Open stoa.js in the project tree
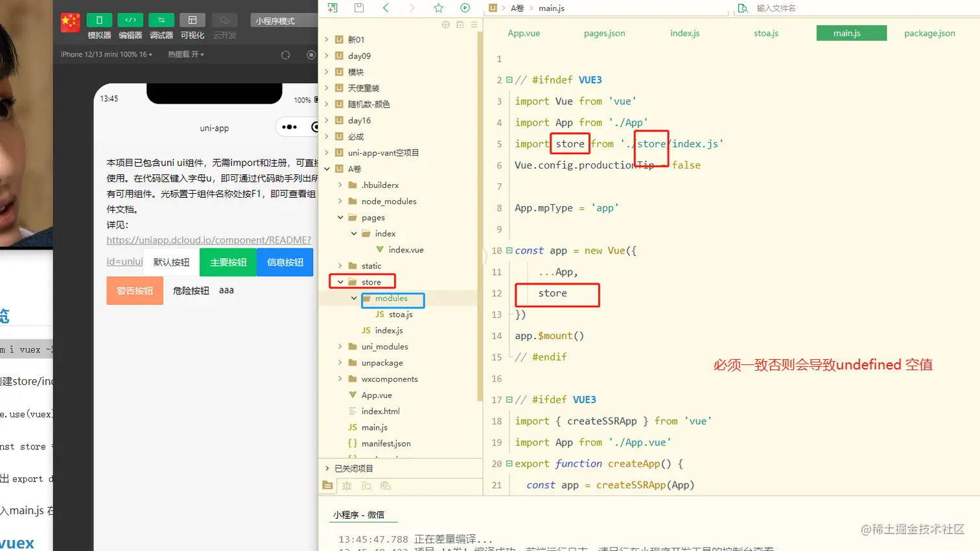The width and height of the screenshot is (980, 551). point(401,314)
